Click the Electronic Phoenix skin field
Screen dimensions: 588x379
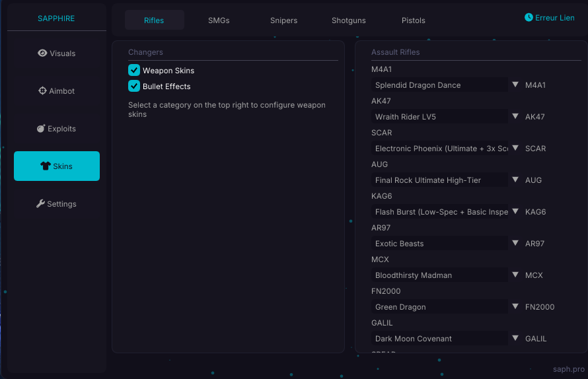(440, 148)
